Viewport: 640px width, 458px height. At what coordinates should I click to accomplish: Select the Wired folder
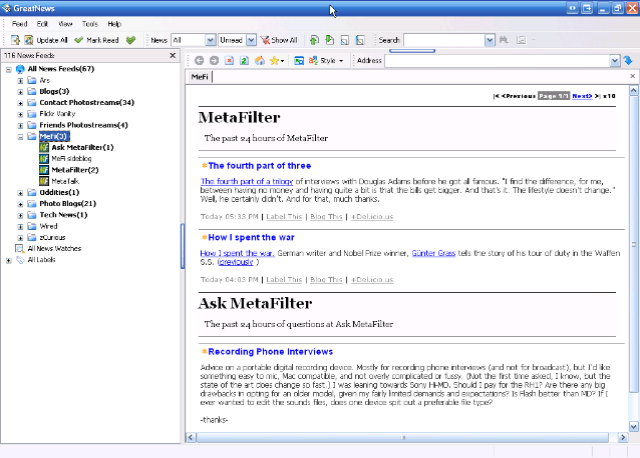(48, 226)
